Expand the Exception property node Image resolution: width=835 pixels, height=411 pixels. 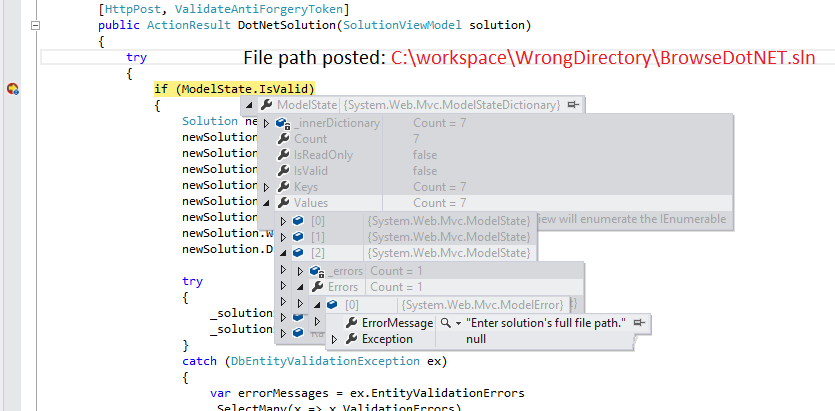coord(335,339)
